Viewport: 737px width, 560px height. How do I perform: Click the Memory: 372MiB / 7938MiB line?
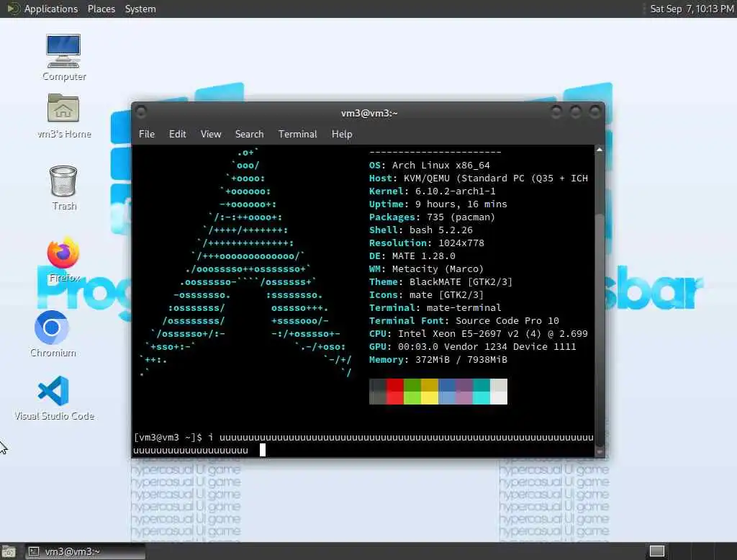[438, 360]
